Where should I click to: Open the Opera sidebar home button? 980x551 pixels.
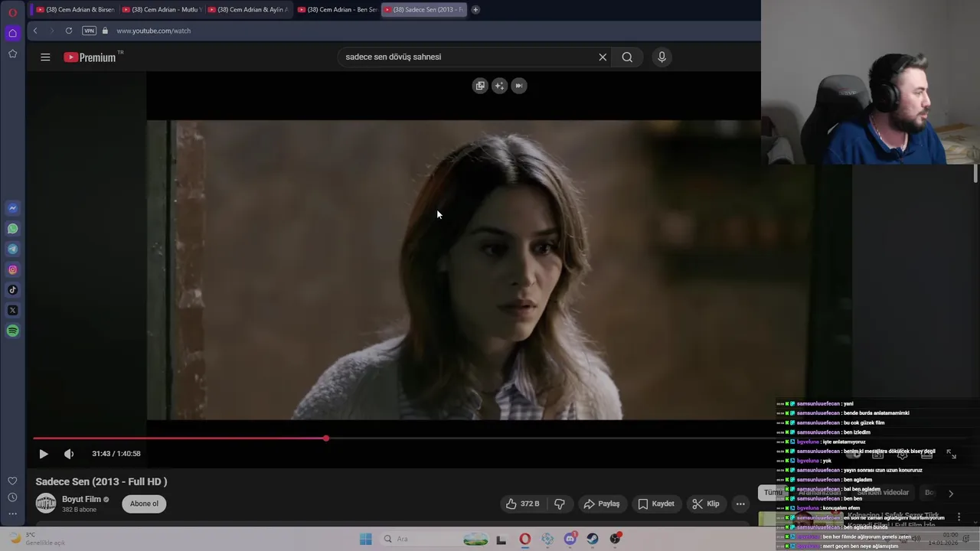12,33
